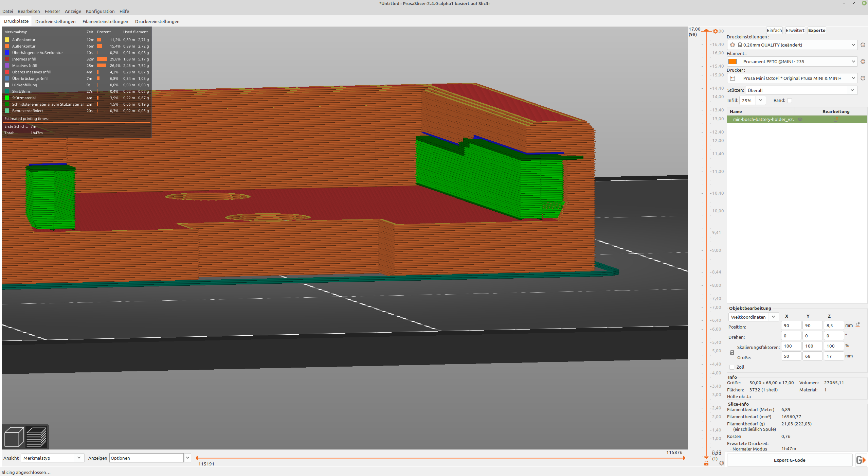Open the Anzeigen Optionen dropdown
The width and height of the screenshot is (868, 476).
(x=150, y=458)
